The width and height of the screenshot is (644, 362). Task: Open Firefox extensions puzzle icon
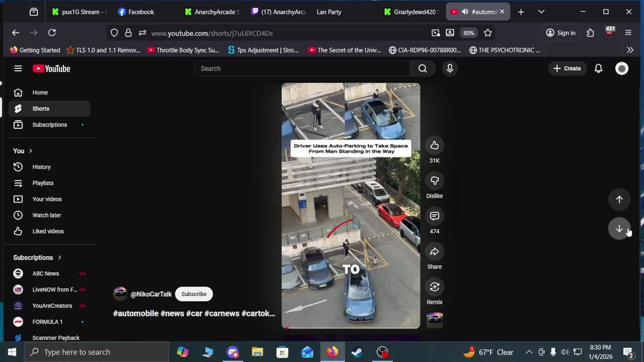(590, 33)
